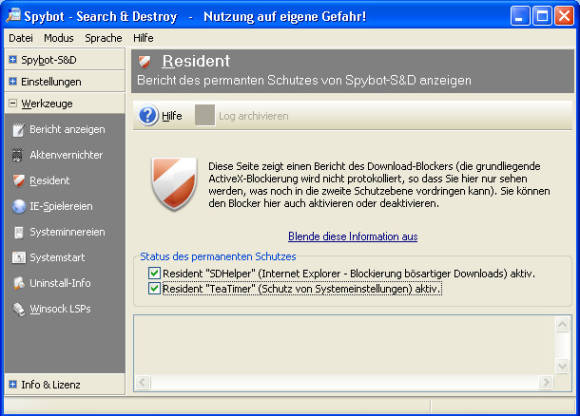Expand the Info & Lizenz section
This screenshot has width=580, height=416.
(13, 385)
